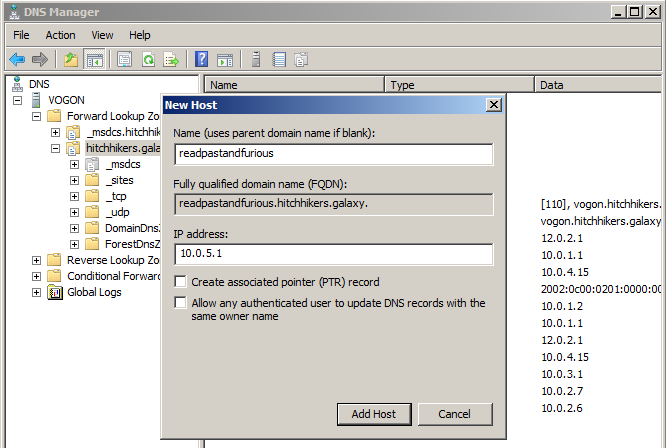
Task: Click the Up One Level folder icon
Action: 71,60
